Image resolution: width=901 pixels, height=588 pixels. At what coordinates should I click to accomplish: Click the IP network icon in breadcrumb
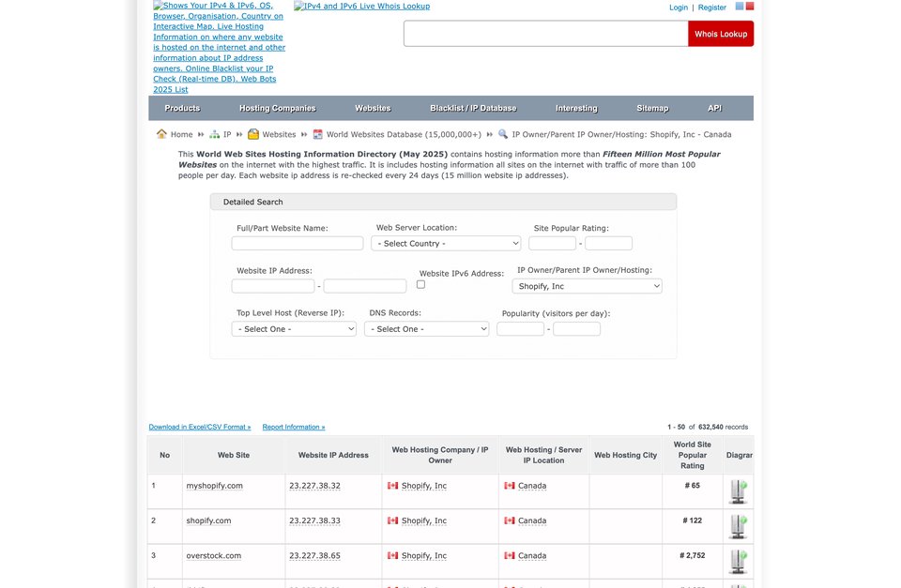tap(214, 134)
